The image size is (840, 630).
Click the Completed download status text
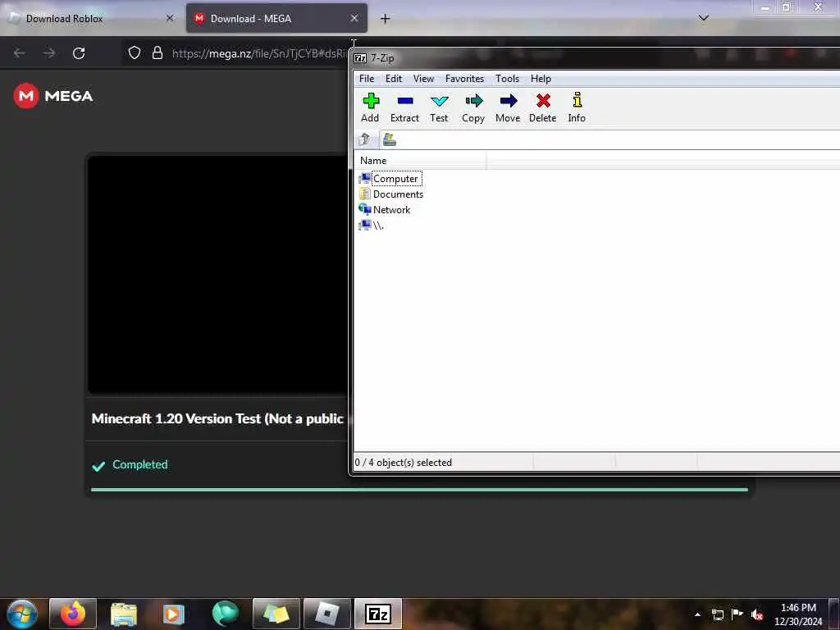[139, 464]
